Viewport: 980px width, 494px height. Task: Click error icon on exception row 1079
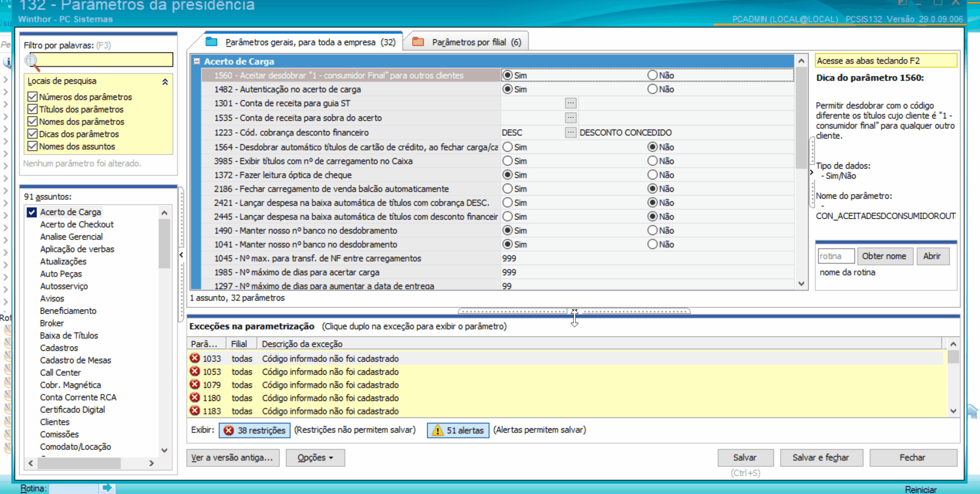click(195, 385)
